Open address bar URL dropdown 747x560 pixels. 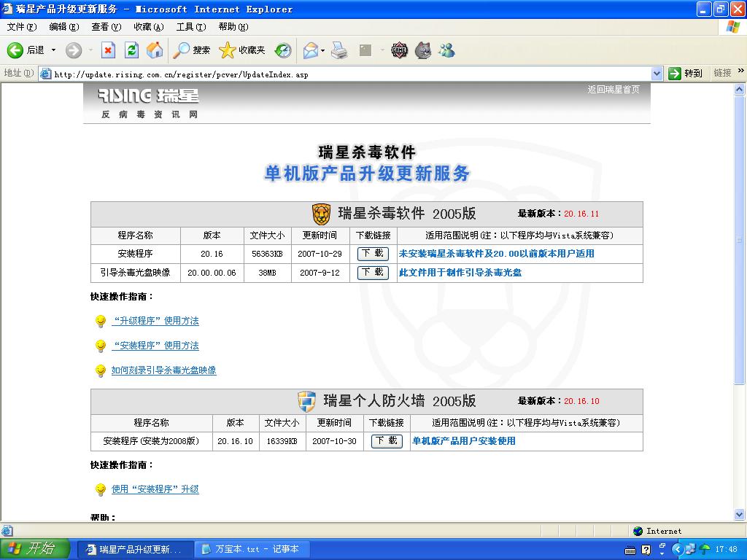coord(657,74)
